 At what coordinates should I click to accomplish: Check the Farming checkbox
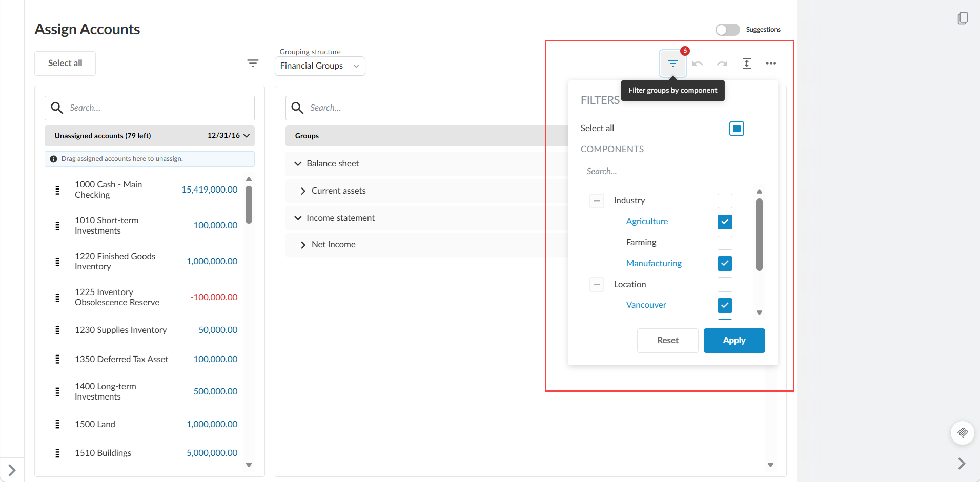coord(725,243)
